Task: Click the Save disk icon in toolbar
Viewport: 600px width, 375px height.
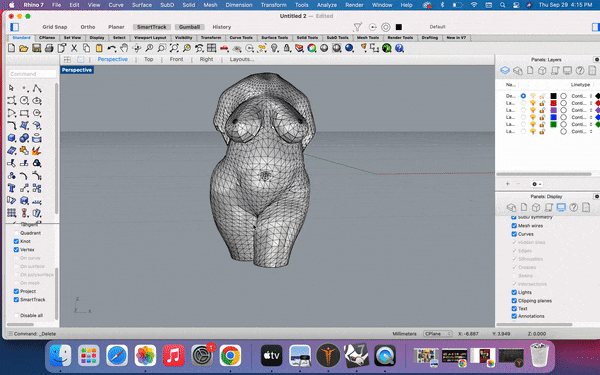Action: click(x=36, y=48)
